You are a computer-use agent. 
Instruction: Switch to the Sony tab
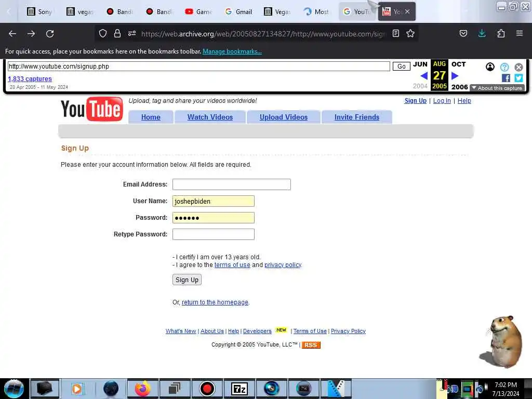click(x=40, y=12)
